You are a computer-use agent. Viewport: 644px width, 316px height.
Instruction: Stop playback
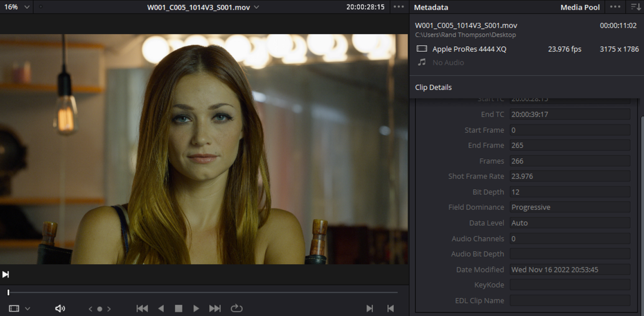(x=179, y=308)
